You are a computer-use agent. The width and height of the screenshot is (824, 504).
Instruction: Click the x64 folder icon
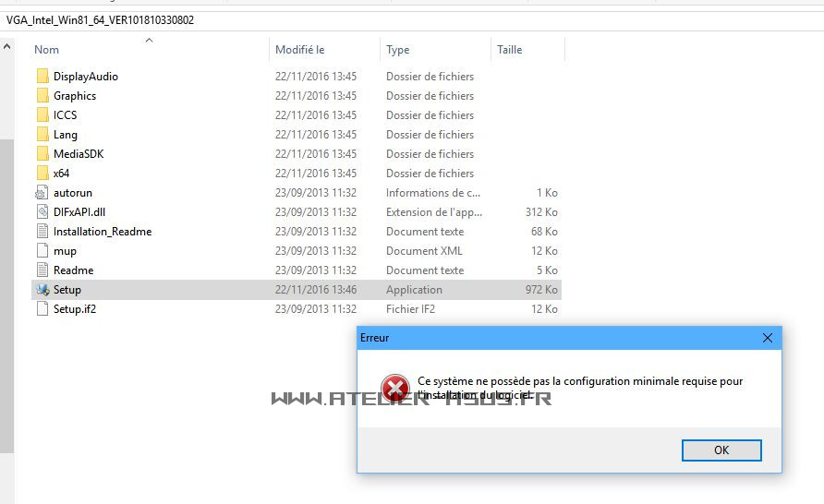click(x=42, y=174)
